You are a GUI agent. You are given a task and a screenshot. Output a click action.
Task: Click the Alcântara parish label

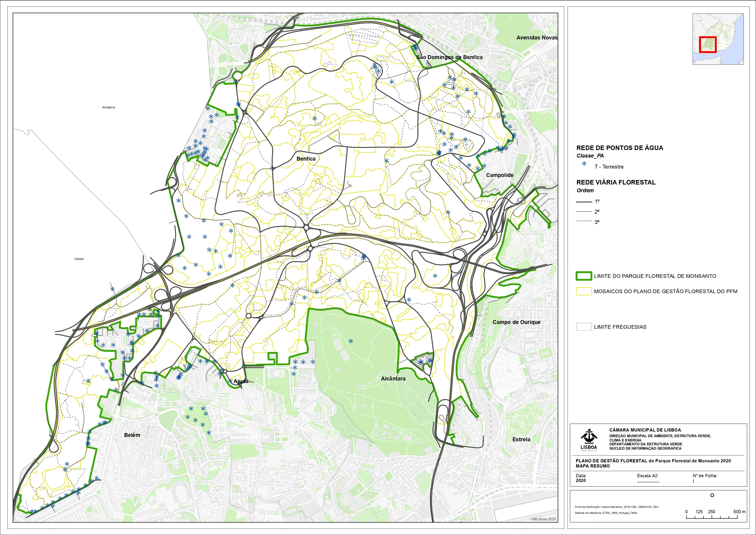[393, 379]
